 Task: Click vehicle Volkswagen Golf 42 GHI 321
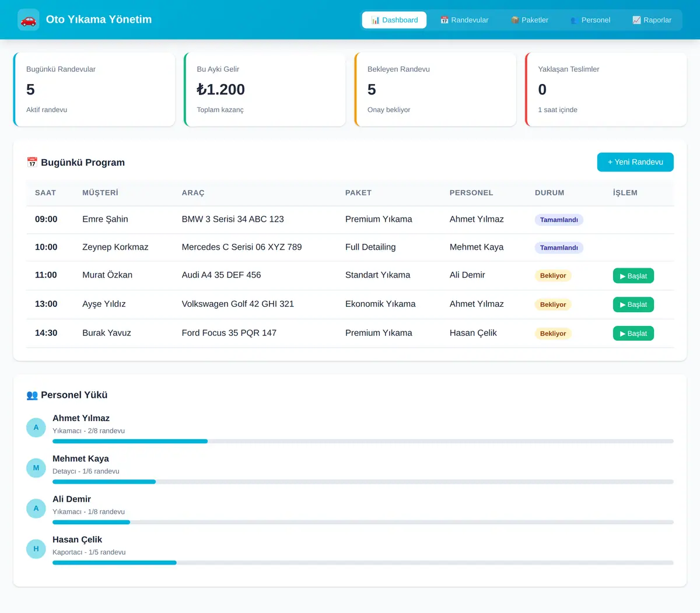coord(238,304)
